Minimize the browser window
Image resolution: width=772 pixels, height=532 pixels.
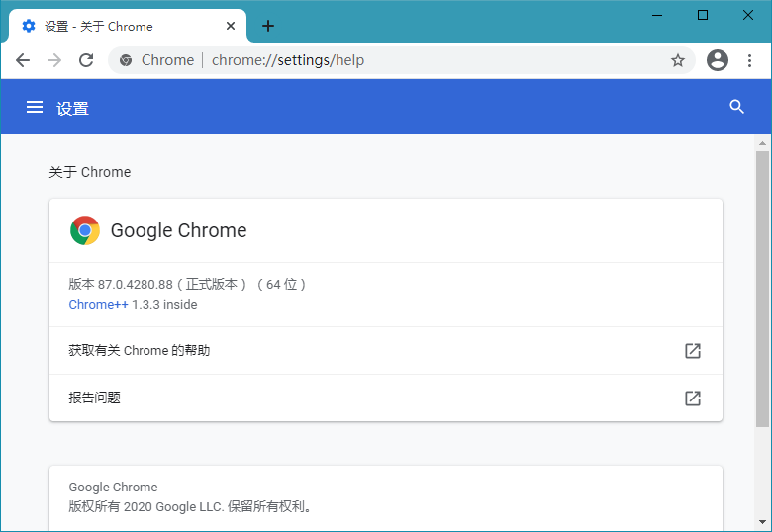pos(657,15)
